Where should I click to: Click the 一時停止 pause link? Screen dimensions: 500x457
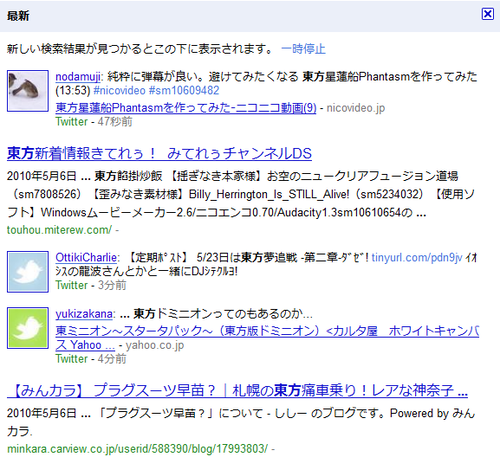(x=303, y=49)
